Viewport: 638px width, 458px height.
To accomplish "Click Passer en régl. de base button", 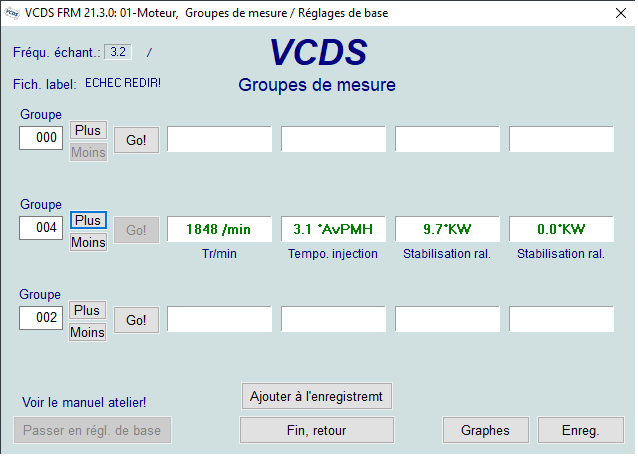I will 92,430.
